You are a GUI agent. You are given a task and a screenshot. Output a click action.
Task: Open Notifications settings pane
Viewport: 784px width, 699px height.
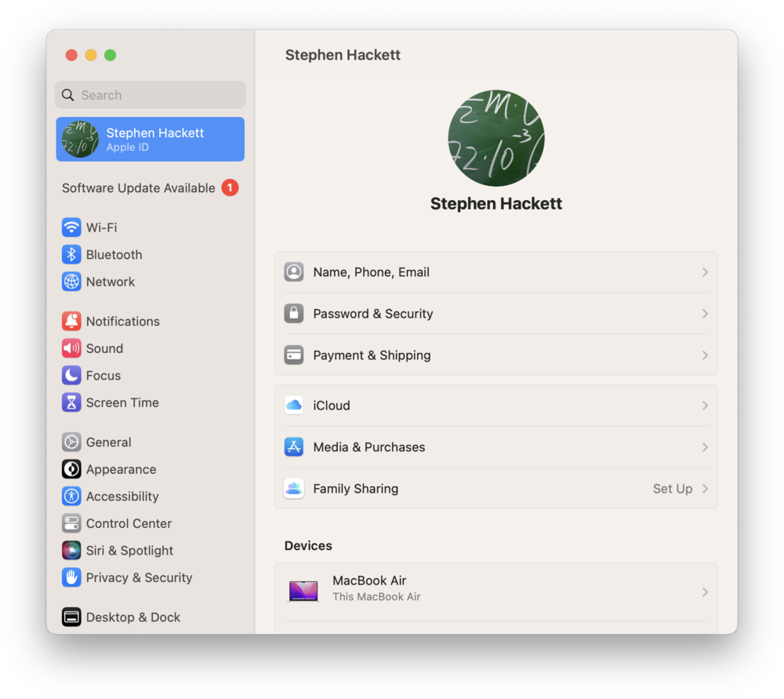[150, 321]
